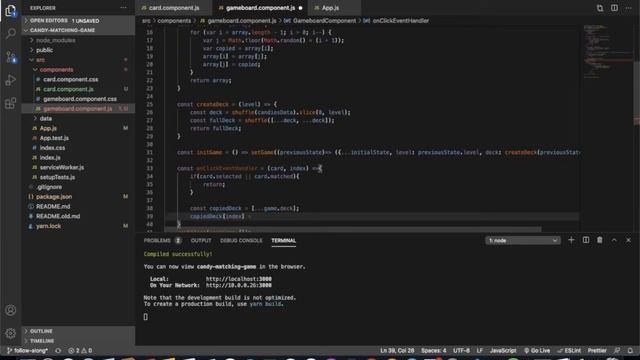
Task: Open the Run and Debug icon
Action: pos(11,80)
